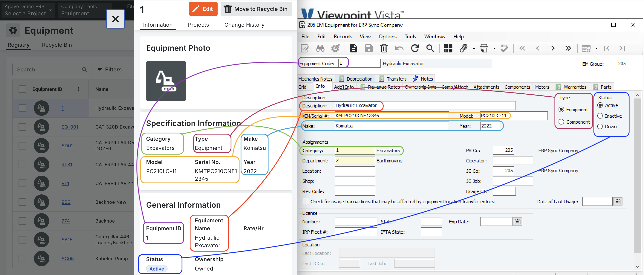Select the Equipment type radio button
Viewport: 644px width, 275px height.
[561, 110]
